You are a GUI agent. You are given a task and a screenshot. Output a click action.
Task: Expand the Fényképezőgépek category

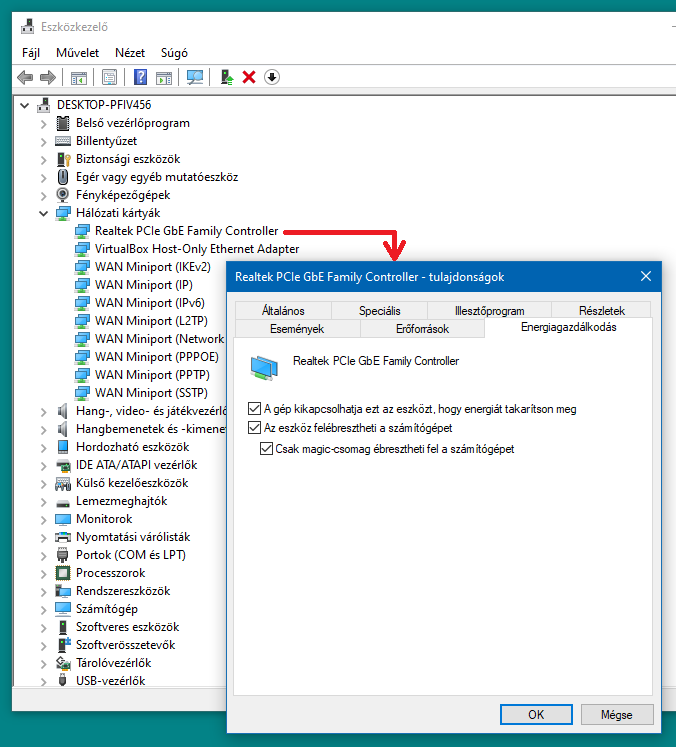43,196
